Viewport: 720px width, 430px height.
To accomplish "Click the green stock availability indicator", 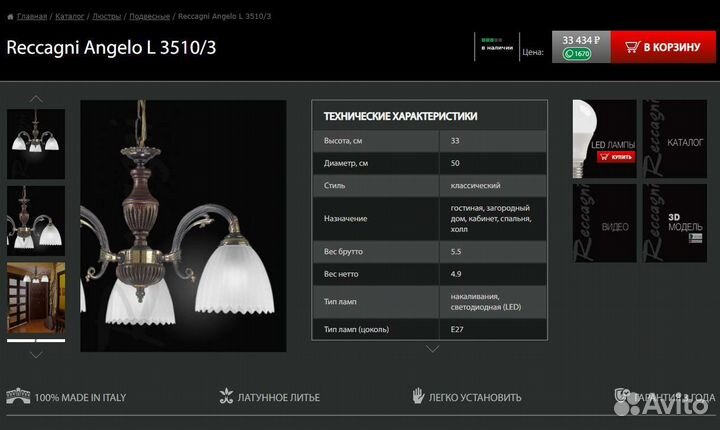I will click(x=490, y=39).
